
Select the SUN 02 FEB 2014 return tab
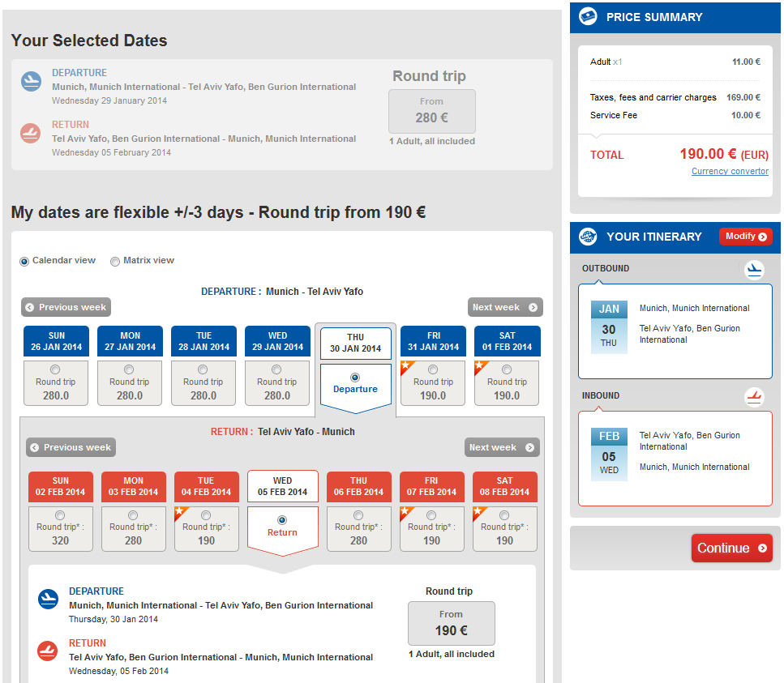pos(61,487)
